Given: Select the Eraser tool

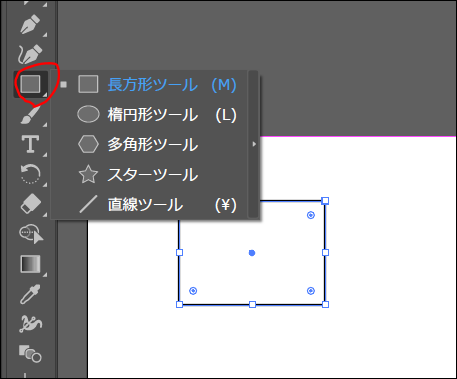Looking at the screenshot, I should click(x=31, y=203).
